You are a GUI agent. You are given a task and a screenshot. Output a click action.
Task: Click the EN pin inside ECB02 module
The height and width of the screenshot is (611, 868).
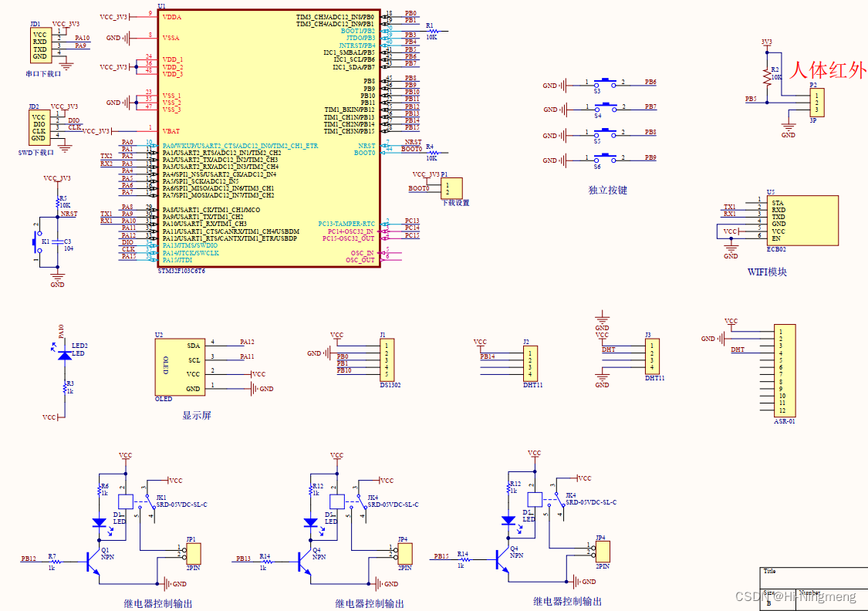777,238
